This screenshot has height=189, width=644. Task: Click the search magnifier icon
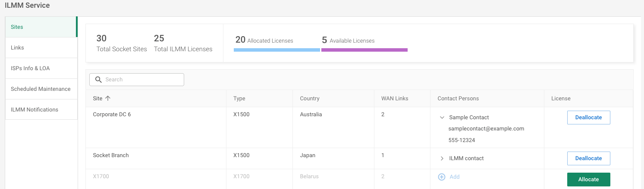click(98, 80)
